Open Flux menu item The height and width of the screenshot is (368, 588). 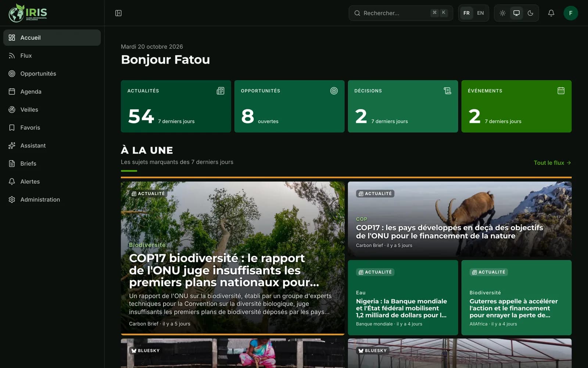(52, 56)
